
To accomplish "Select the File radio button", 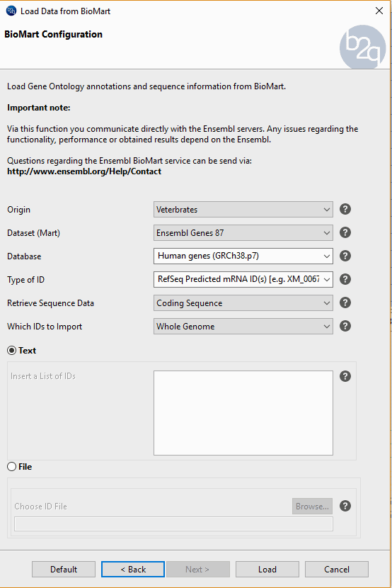I will click(11, 466).
